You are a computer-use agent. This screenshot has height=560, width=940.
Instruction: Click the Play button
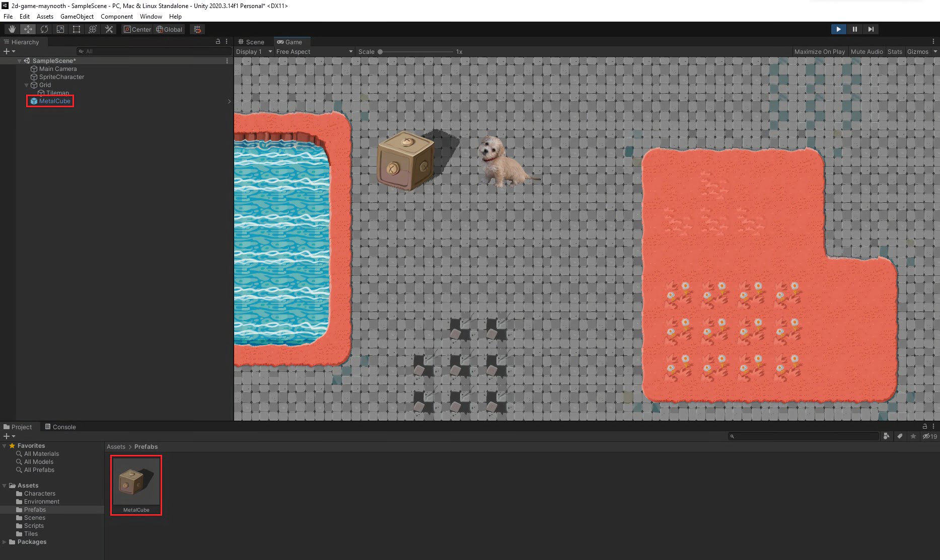[838, 29]
